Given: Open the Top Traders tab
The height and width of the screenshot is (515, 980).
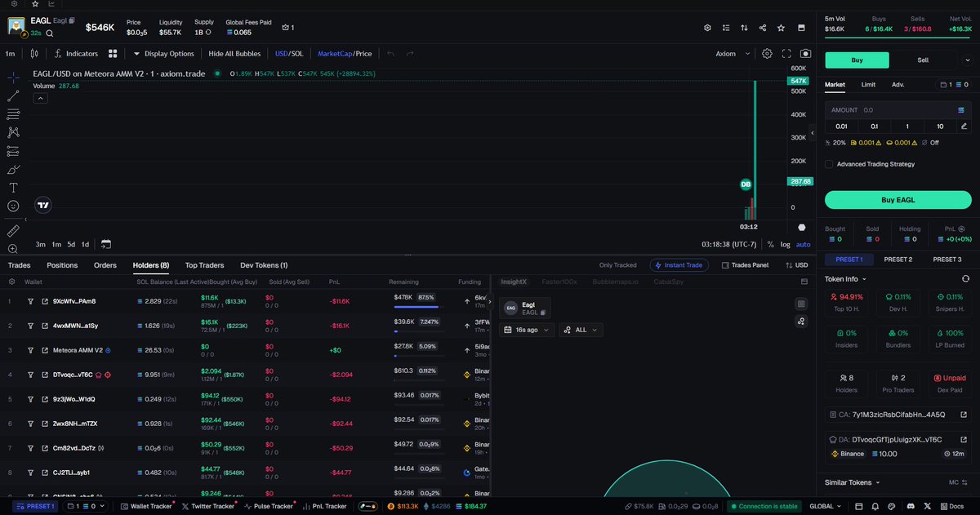Looking at the screenshot, I should tap(204, 265).
